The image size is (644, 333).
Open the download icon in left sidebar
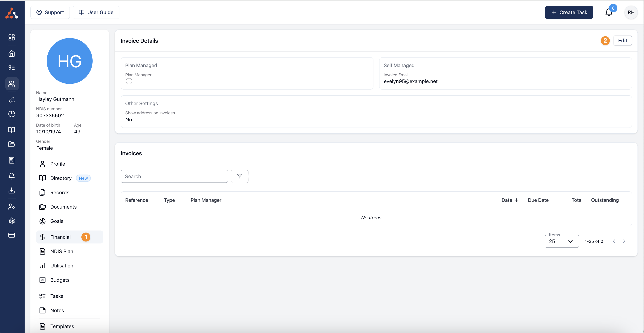pos(11,190)
